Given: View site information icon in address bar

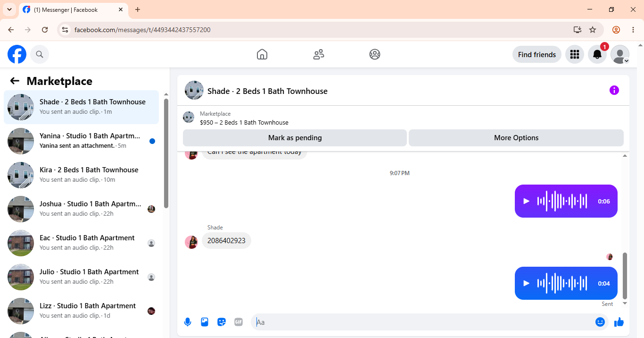Looking at the screenshot, I should click(65, 30).
